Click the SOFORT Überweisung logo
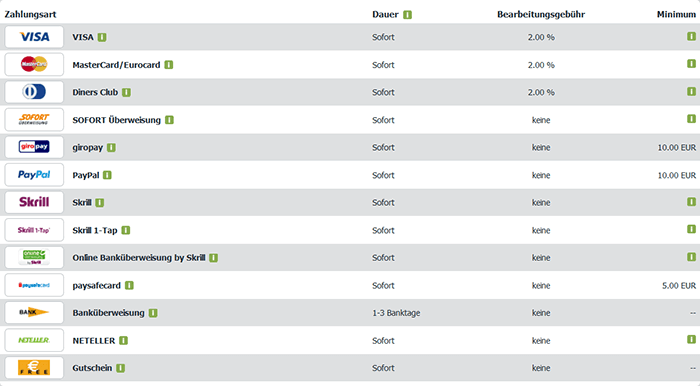 34,120
